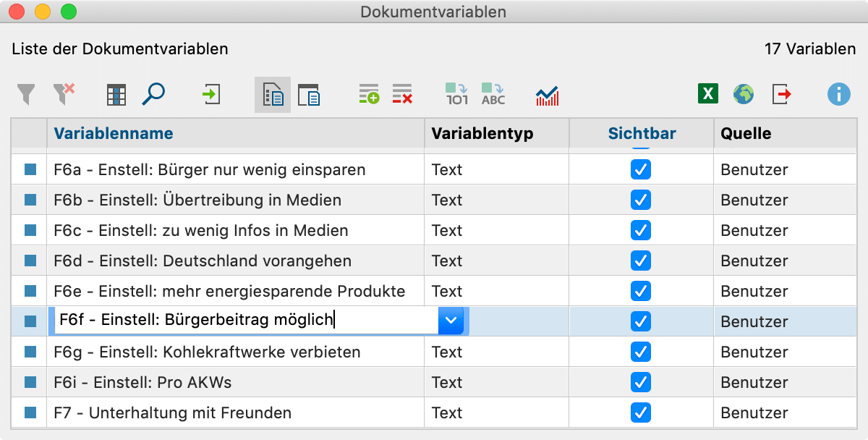This screenshot has height=440, width=868.
Task: Click the blue square marker for F7 row
Action: [x=30, y=412]
